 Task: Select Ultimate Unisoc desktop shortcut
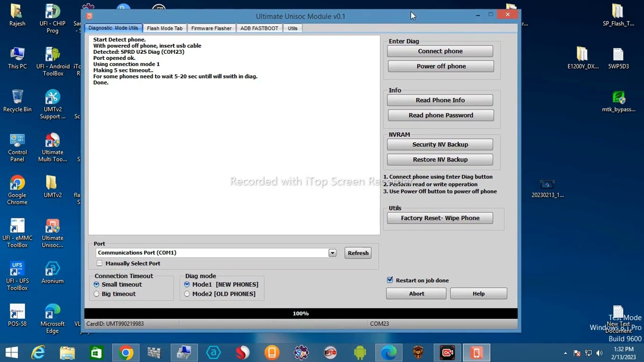[53, 233]
